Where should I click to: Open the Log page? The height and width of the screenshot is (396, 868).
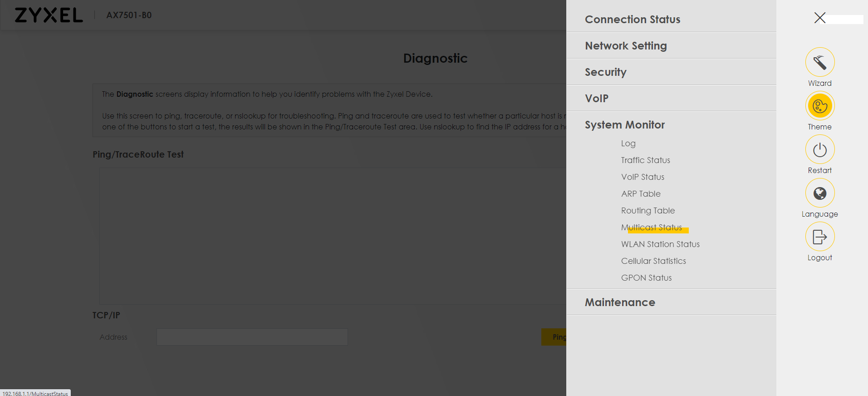click(628, 144)
